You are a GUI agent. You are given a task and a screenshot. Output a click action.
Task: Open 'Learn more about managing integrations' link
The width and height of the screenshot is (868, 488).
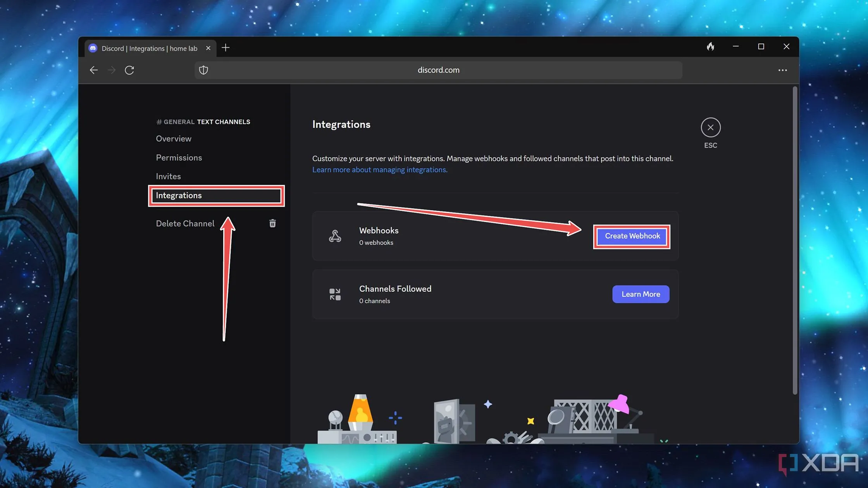click(379, 170)
